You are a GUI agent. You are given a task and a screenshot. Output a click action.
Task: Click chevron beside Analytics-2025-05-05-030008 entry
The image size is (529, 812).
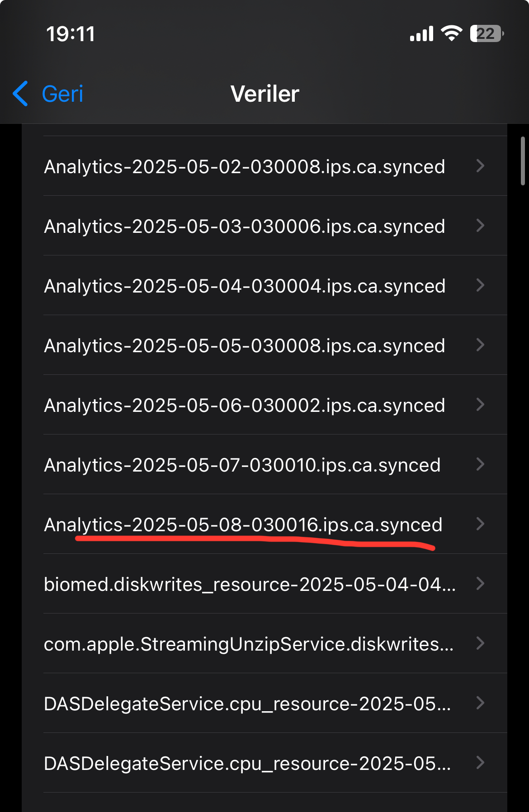coord(480,345)
